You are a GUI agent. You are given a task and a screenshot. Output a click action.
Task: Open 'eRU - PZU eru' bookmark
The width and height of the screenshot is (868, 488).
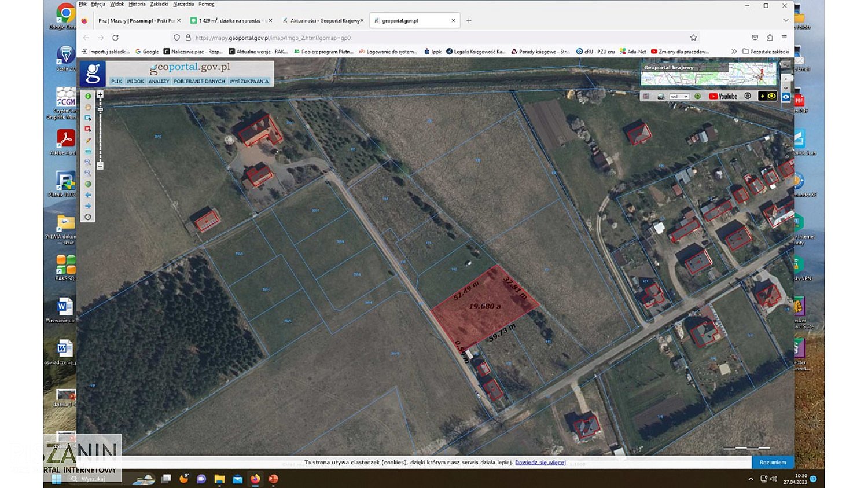pos(595,52)
